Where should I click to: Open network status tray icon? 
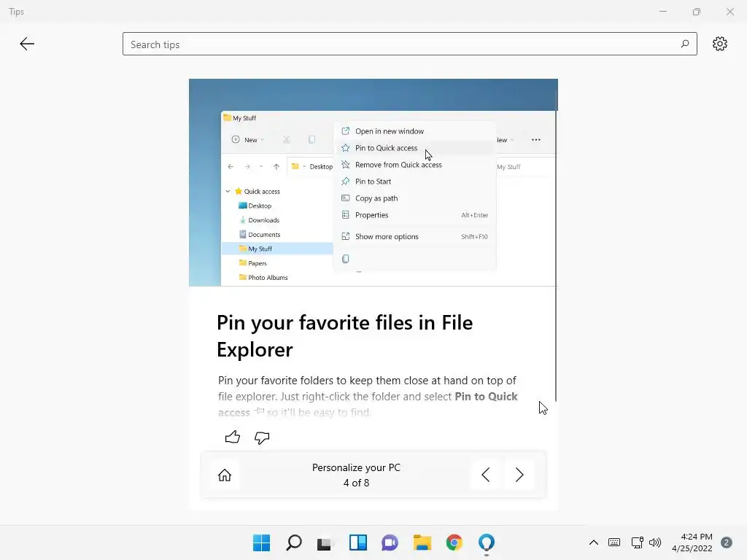(x=637, y=542)
